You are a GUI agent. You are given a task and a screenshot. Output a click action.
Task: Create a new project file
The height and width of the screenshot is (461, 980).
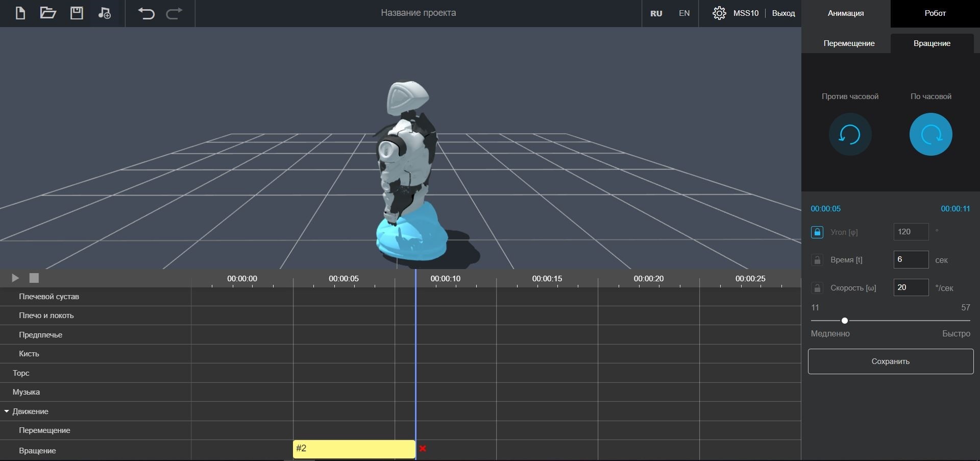pos(20,13)
